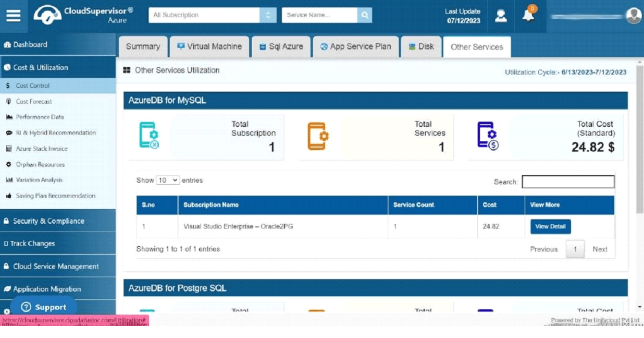The height and width of the screenshot is (338, 644).
Task: Open the user account icon in header
Action: 501,16
